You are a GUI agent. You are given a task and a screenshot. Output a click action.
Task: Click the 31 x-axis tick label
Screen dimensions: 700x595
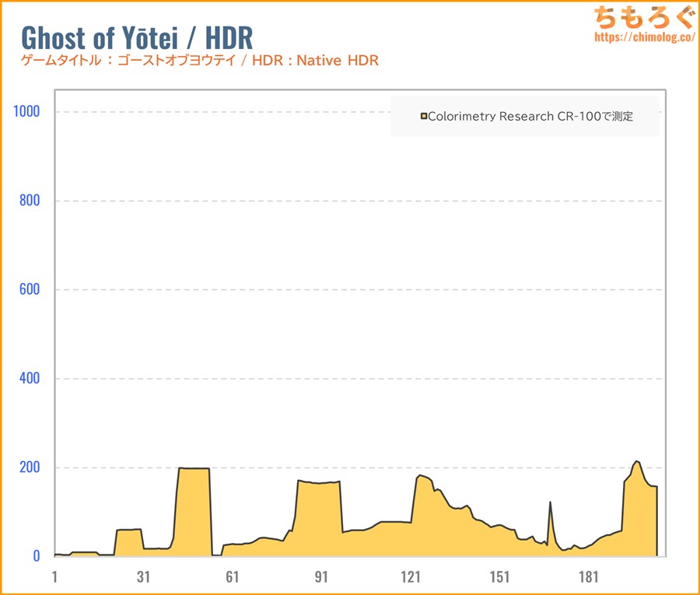(143, 577)
